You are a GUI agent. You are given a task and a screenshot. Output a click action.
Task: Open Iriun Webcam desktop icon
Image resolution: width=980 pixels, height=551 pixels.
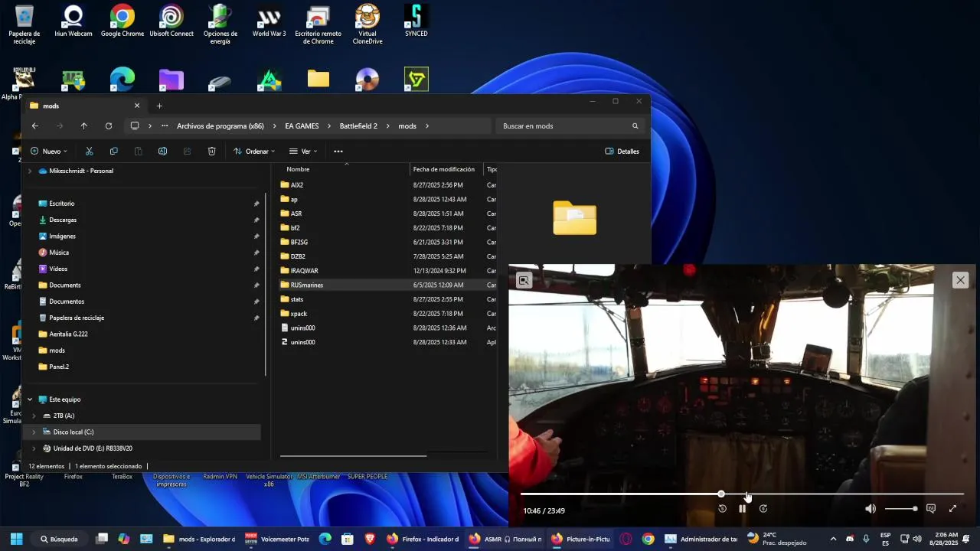click(73, 21)
